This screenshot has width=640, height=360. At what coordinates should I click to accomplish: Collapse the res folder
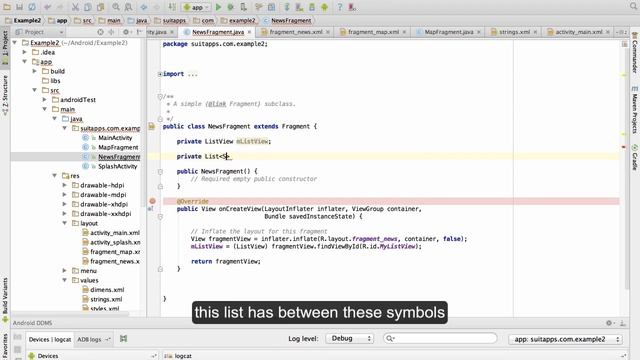[54, 176]
